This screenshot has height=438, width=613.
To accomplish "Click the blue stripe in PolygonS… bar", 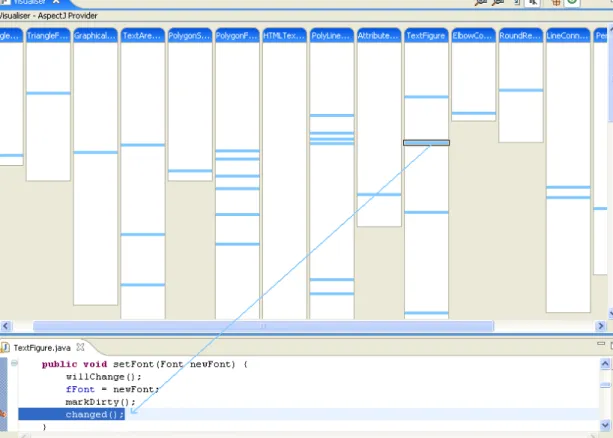I will click(x=190, y=171).
